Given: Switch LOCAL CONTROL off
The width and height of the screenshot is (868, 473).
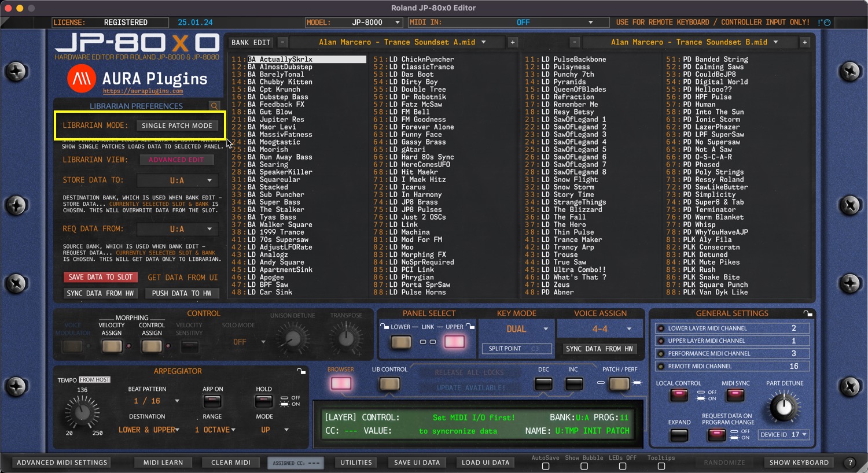Looking at the screenshot, I should (678, 395).
